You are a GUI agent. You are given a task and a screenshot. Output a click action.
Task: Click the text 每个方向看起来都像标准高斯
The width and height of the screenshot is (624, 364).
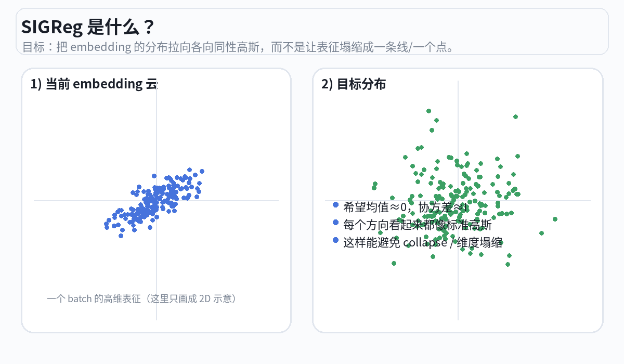click(x=417, y=225)
